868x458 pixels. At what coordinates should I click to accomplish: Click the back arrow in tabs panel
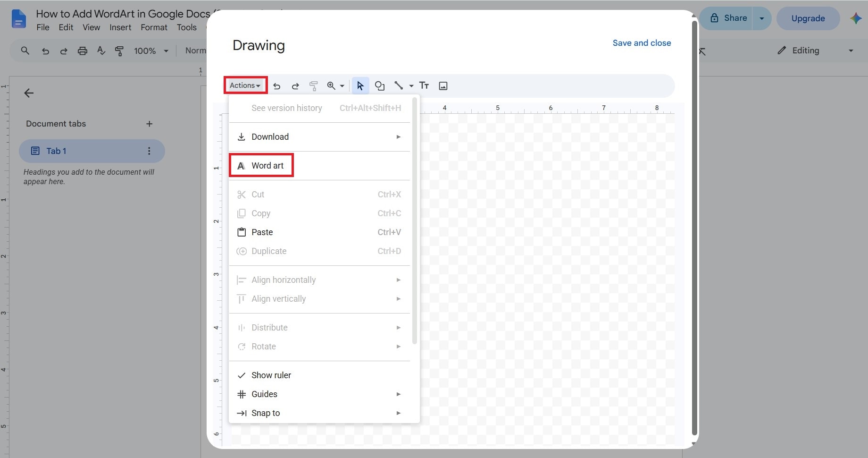pos(29,93)
